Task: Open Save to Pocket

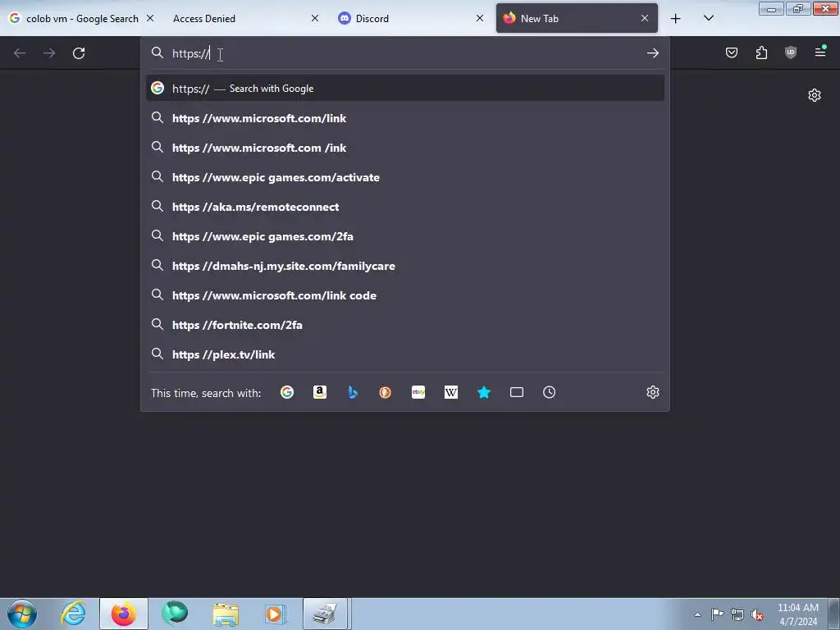Action: 731,52
